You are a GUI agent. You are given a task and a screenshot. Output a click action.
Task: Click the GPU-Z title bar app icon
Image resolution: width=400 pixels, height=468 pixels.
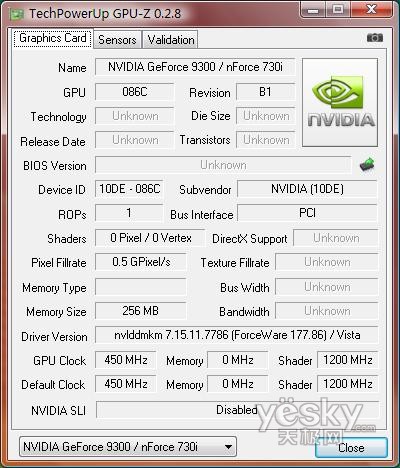[x=17, y=14]
